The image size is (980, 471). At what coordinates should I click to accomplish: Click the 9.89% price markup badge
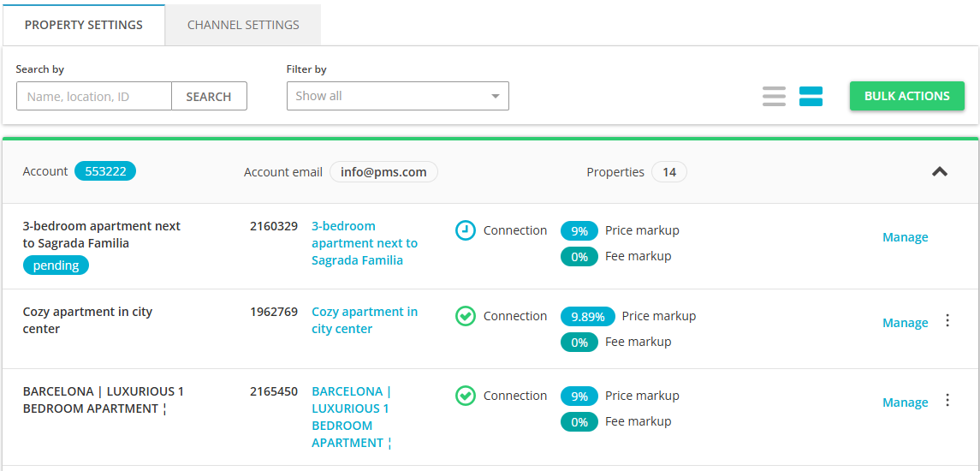point(587,316)
